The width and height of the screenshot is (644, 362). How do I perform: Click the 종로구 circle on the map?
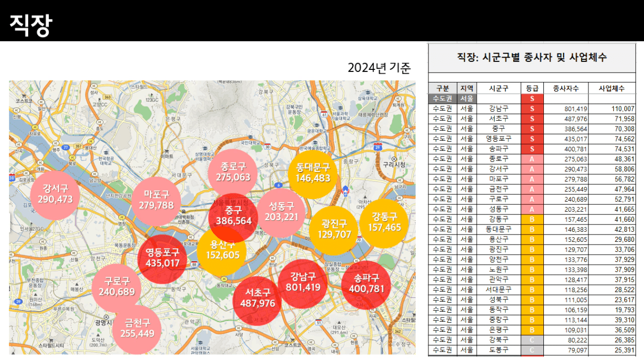[233, 172]
